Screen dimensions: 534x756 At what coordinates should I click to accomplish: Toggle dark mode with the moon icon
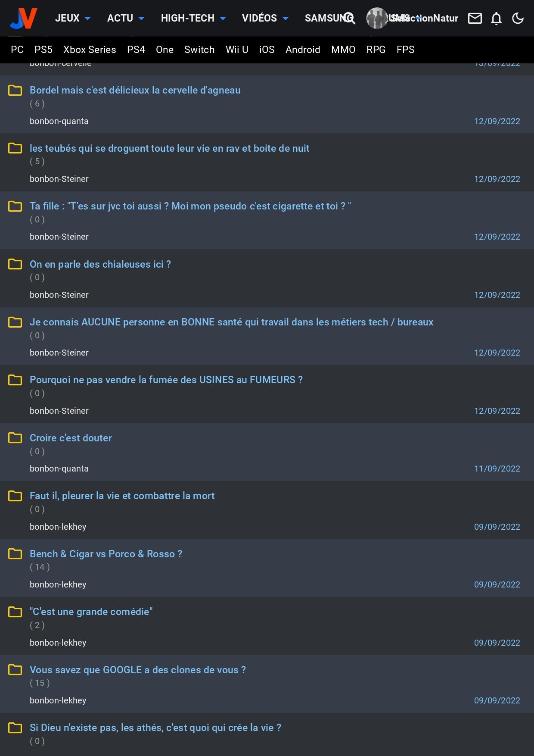[518, 18]
